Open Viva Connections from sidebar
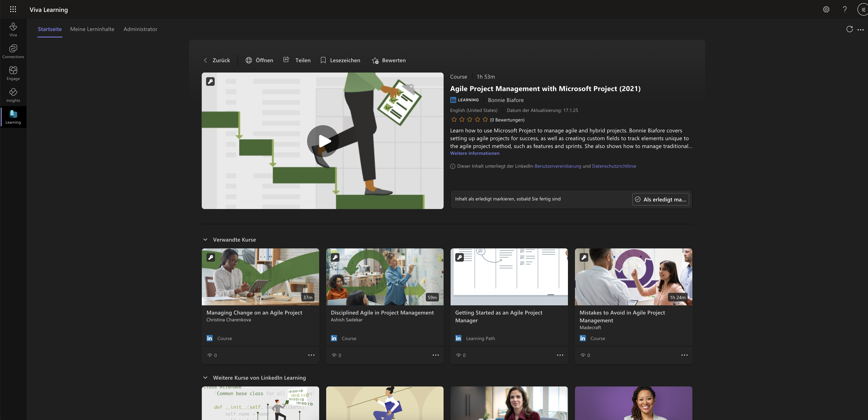The width and height of the screenshot is (868, 420). pos(13,51)
